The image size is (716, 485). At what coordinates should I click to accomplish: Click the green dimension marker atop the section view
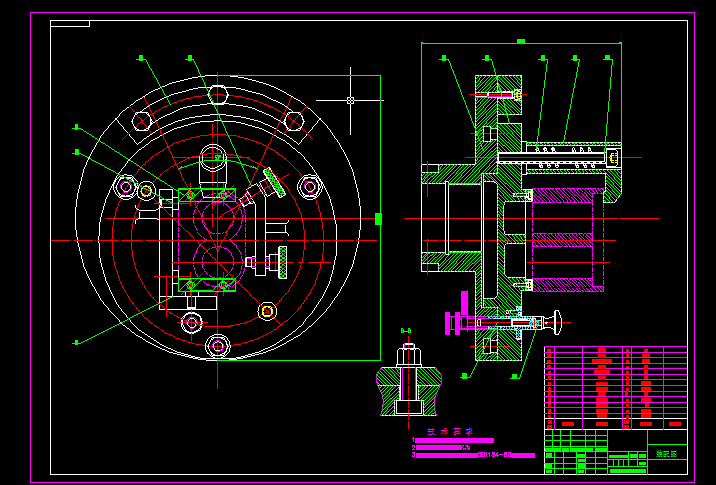pos(521,42)
